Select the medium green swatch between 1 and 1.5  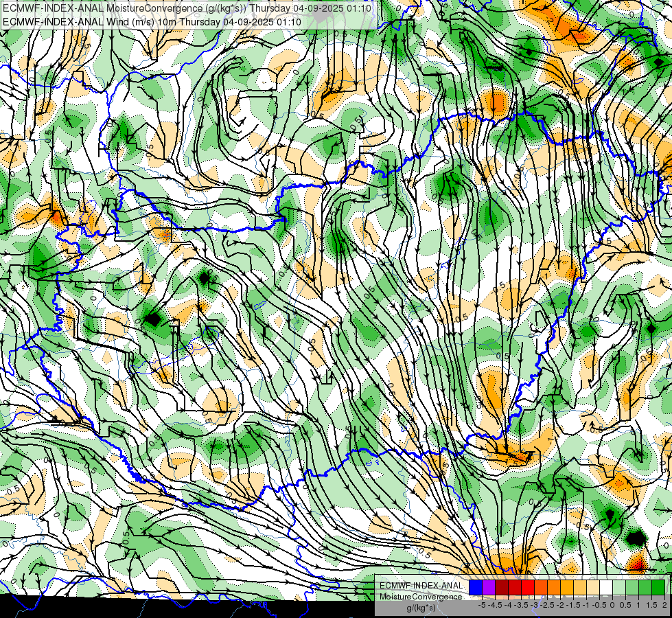pos(645,588)
